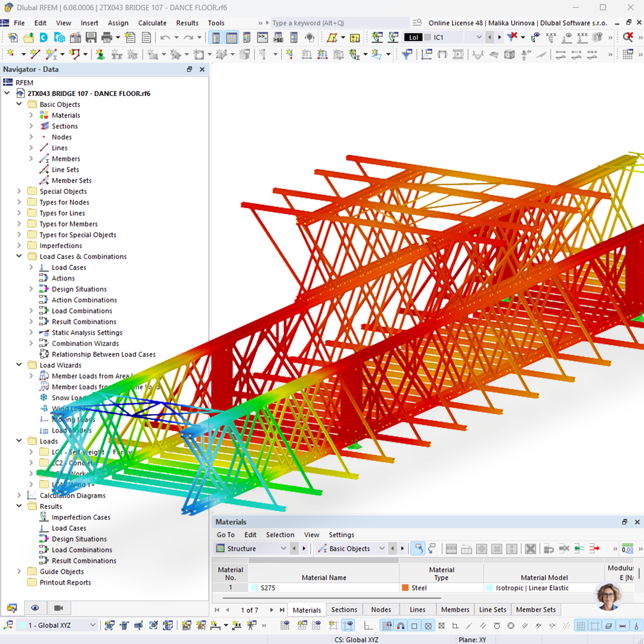
Task: Close the Navigator - Data panel
Action: coord(202,69)
